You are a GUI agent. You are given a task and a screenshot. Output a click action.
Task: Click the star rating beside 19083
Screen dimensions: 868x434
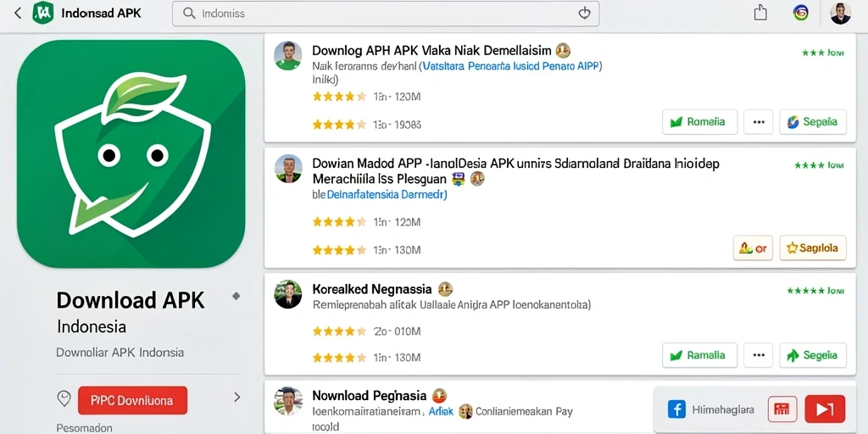click(339, 125)
